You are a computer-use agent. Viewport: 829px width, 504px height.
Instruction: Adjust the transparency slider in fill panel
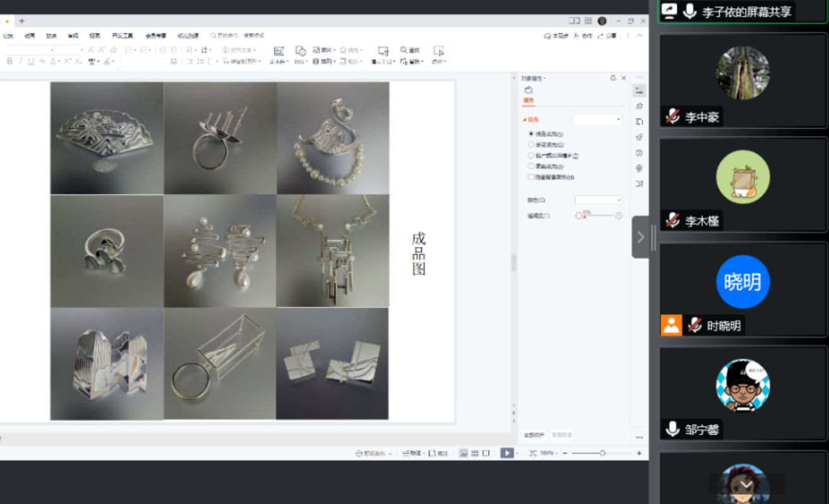coord(597,216)
